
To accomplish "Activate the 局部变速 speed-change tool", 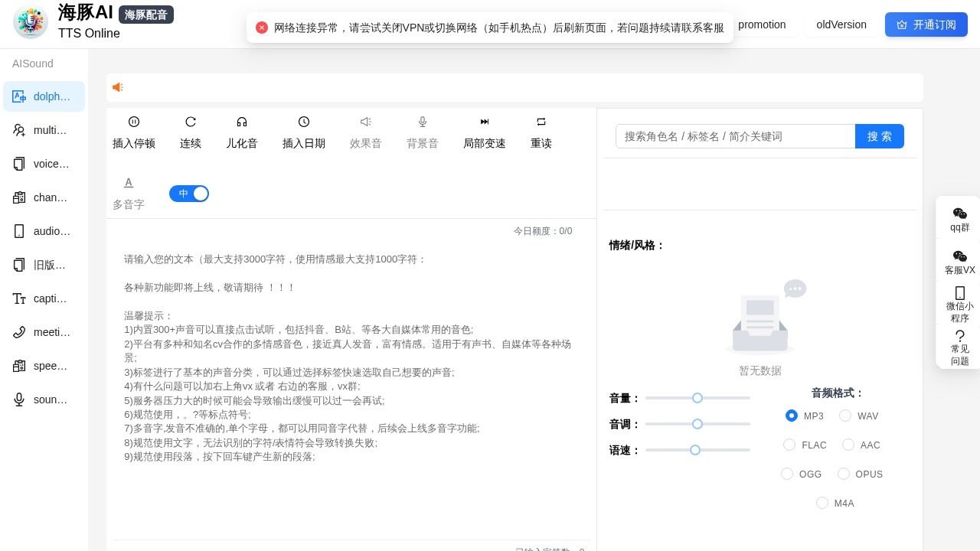I will (485, 131).
